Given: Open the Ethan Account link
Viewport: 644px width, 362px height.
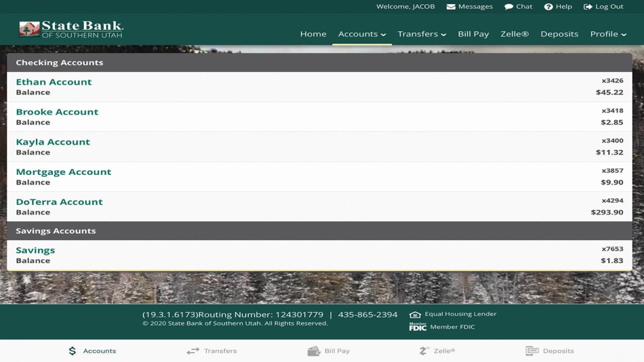Looking at the screenshot, I should pyautogui.click(x=54, y=82).
